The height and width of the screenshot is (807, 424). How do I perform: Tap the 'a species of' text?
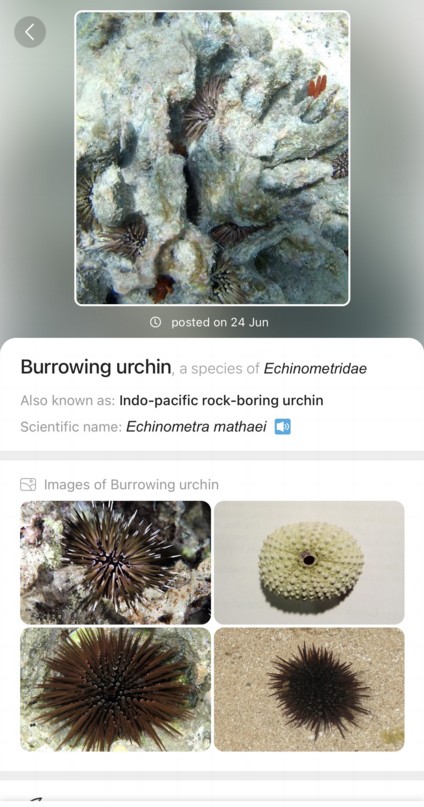point(219,369)
